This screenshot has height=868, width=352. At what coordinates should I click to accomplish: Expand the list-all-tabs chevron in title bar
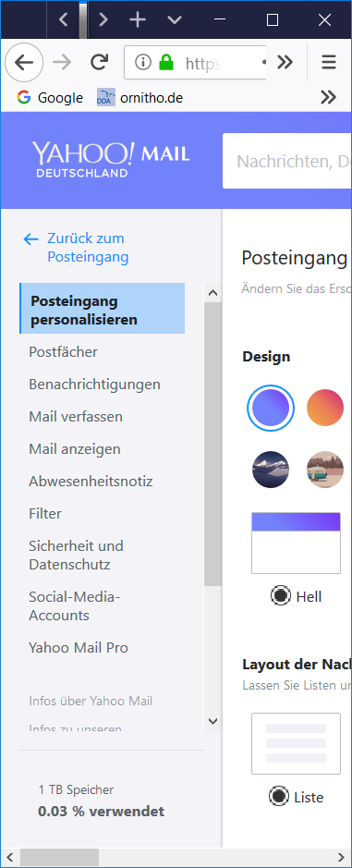pos(175,20)
